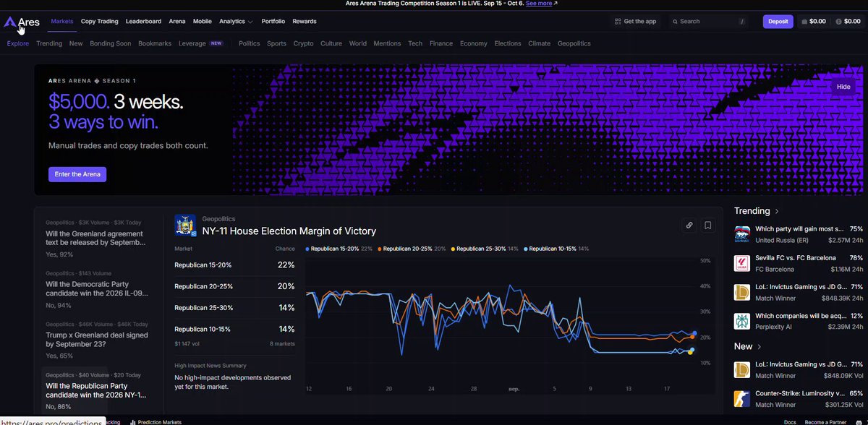Click the magnifier icon in Search
Screen dimensions: 868x425
[675, 22]
